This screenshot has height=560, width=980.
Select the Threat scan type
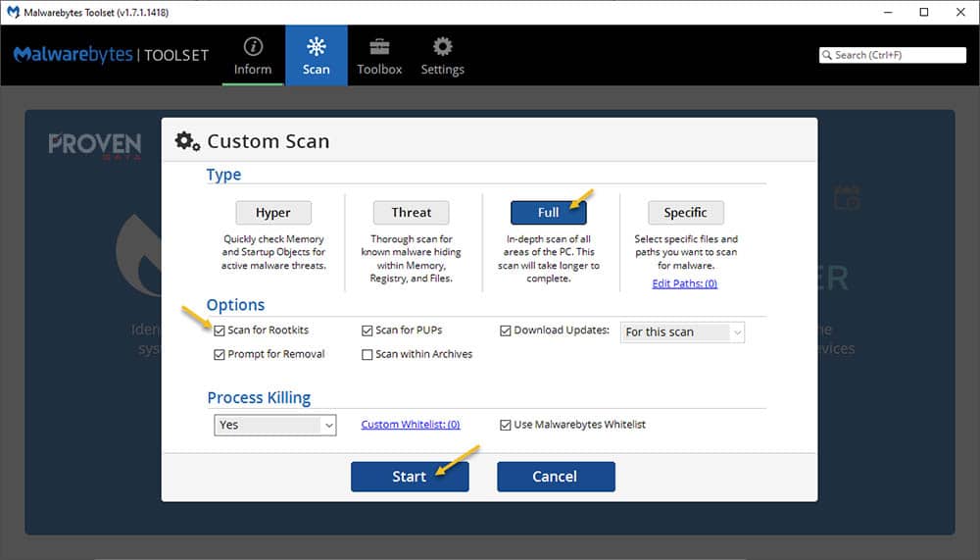pos(412,213)
